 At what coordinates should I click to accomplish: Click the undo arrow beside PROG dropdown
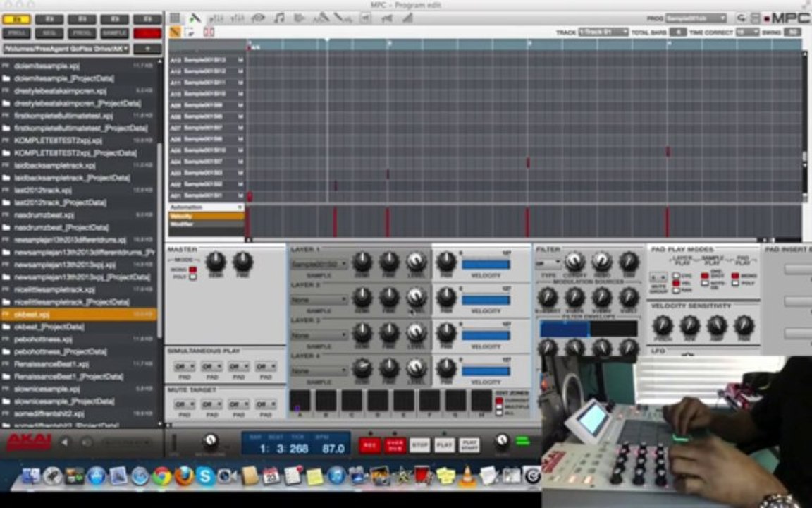(741, 18)
